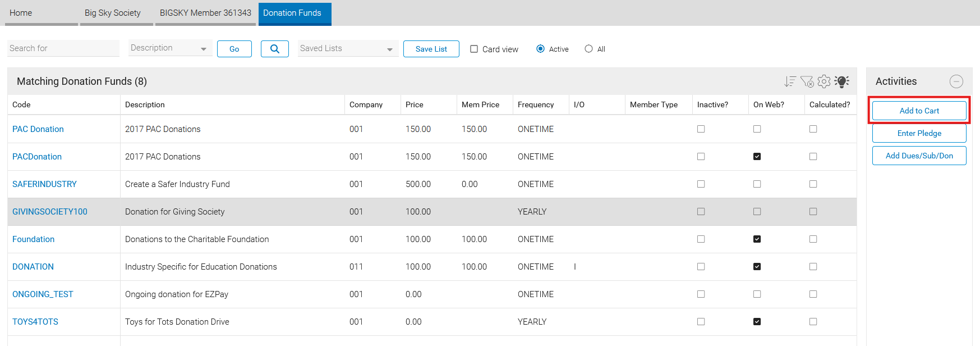Collapse the Activities panel

(x=956, y=81)
